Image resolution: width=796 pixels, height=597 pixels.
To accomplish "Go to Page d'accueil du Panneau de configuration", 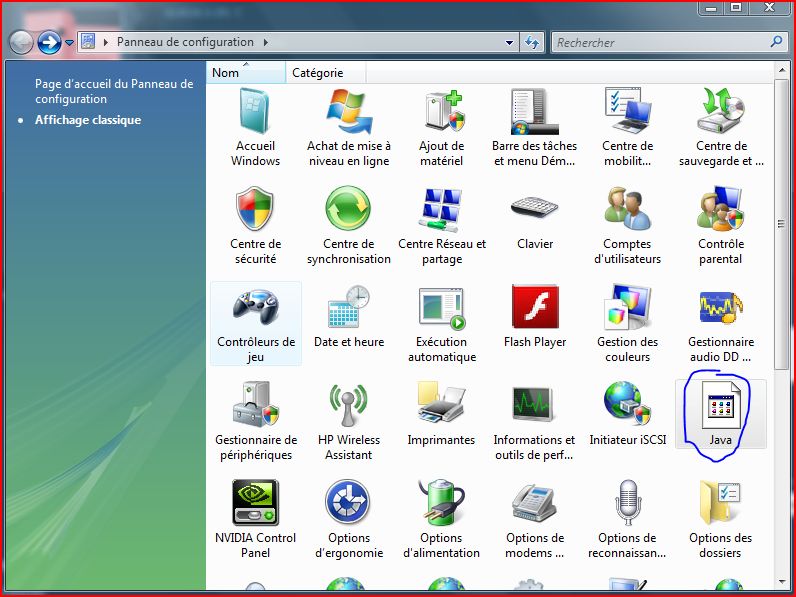I will (114, 91).
